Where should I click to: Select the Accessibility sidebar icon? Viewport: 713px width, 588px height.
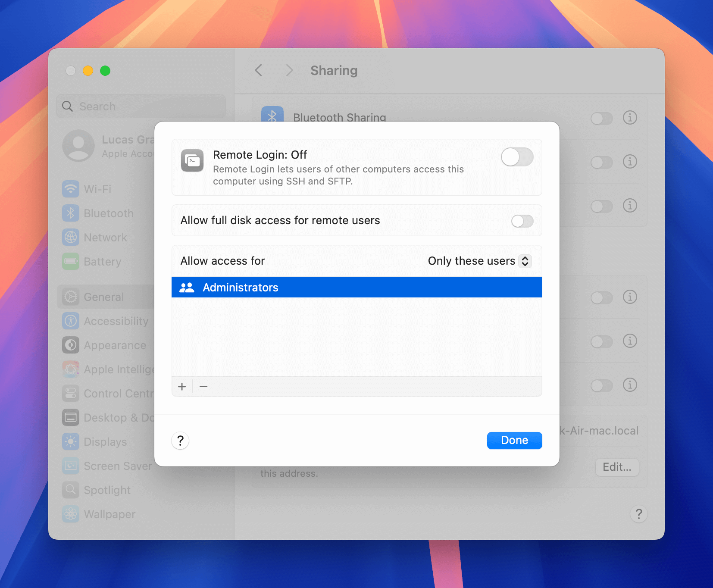tap(70, 321)
